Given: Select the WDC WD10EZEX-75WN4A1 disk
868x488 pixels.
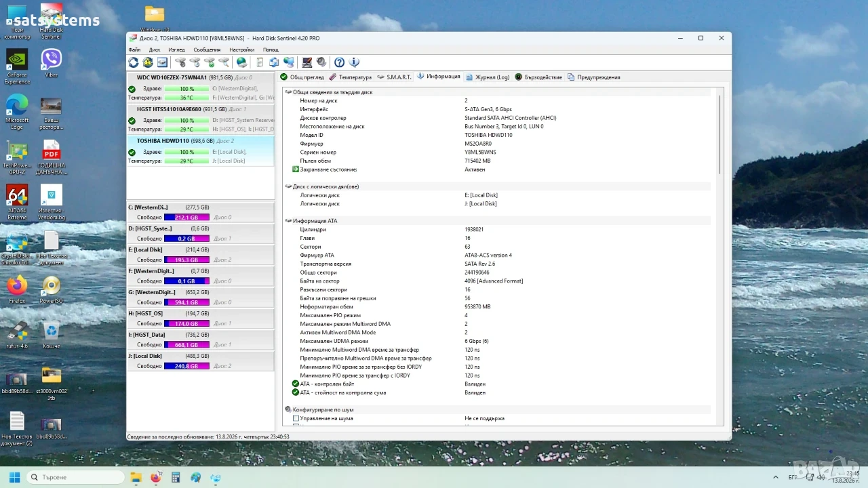Looking at the screenshot, I should [201, 87].
